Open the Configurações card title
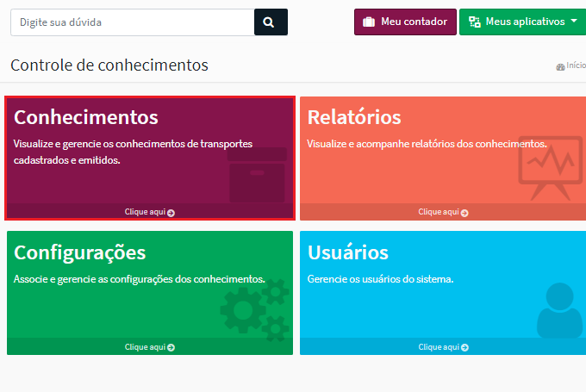This screenshot has width=586, height=392. click(79, 253)
